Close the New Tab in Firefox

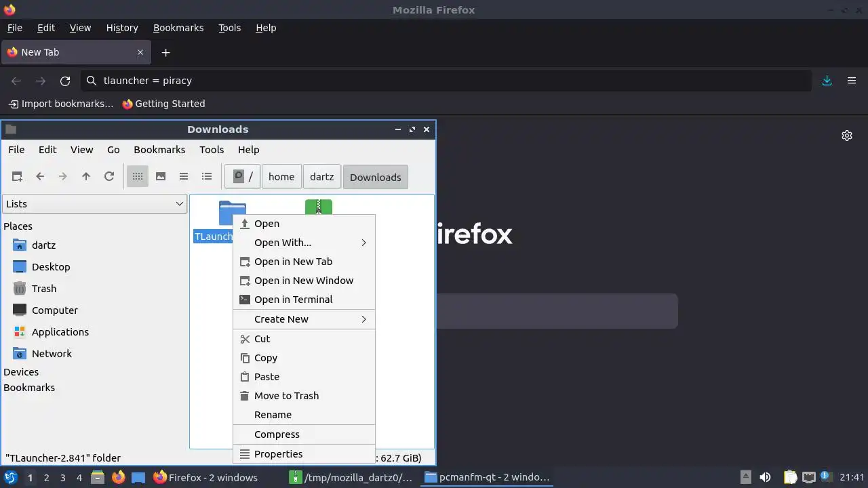pyautogui.click(x=140, y=52)
